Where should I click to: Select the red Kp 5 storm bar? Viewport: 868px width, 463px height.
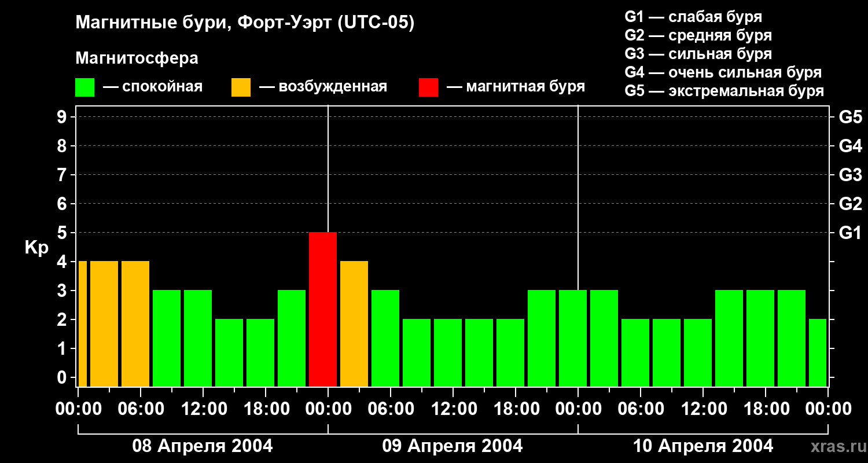point(323,309)
